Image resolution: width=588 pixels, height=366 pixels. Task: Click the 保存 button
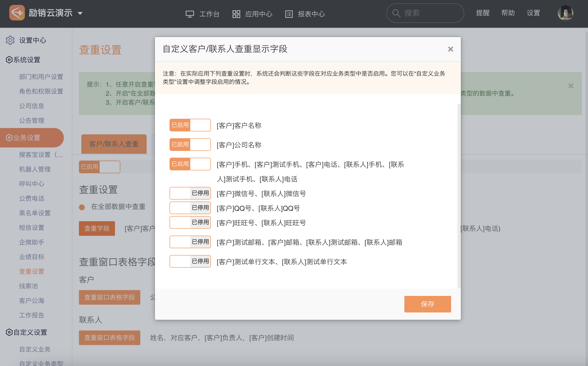coord(427,304)
